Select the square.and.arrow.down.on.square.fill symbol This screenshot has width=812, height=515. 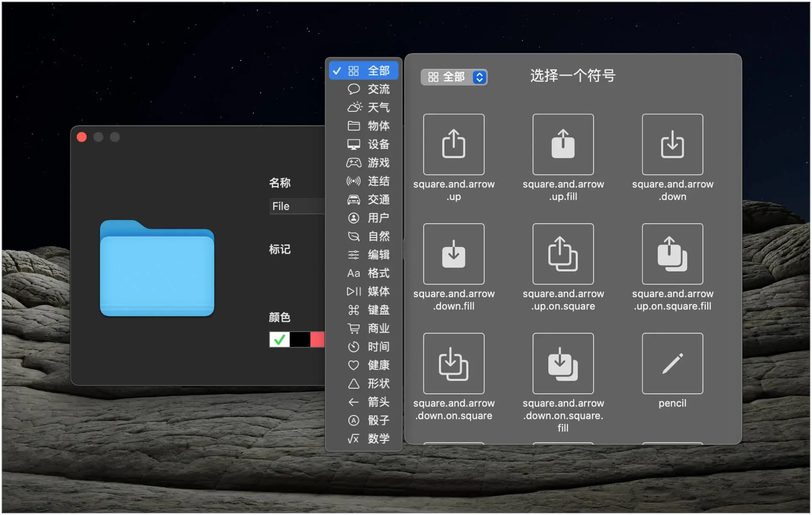(563, 363)
